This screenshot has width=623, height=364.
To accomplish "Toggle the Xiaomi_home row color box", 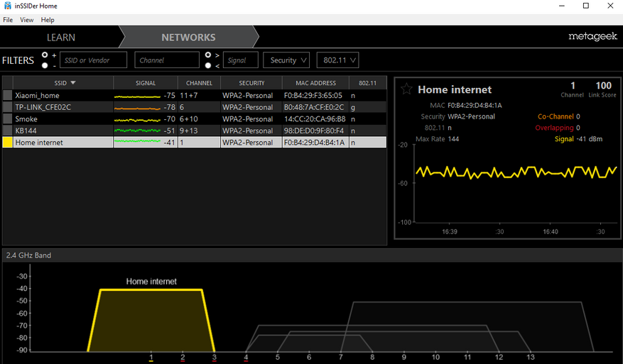I will [x=8, y=95].
